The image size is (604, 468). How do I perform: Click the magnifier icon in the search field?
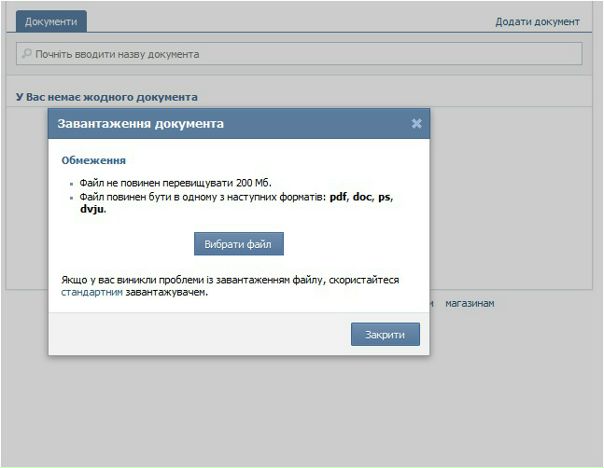coord(27,54)
